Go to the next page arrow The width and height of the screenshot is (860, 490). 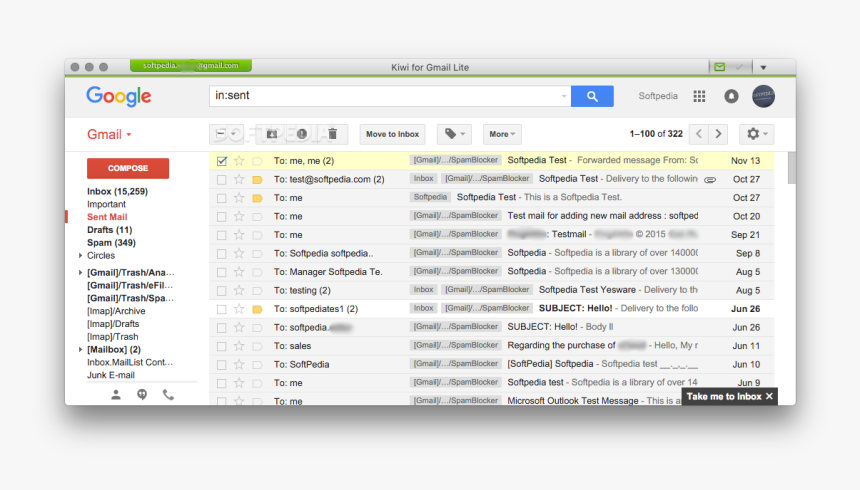click(718, 134)
